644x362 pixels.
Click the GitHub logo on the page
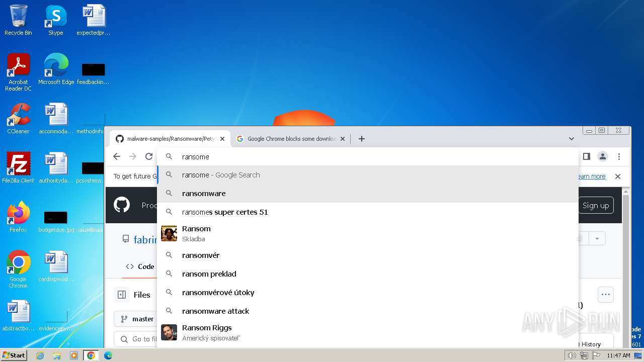tap(122, 205)
